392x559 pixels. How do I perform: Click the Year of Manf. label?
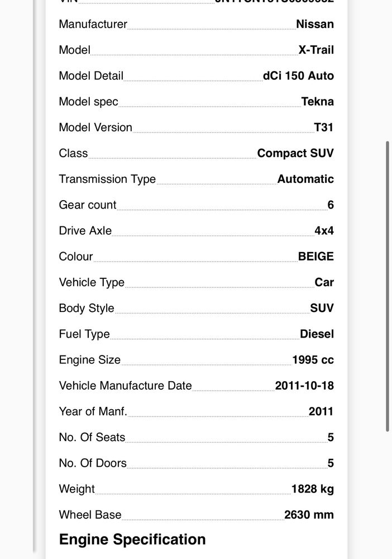point(93,411)
